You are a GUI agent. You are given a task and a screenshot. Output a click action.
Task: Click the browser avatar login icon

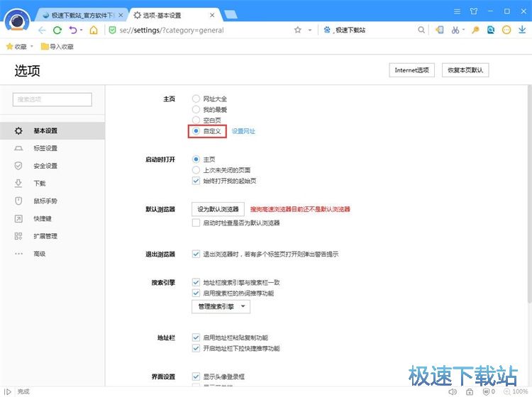pos(17,21)
